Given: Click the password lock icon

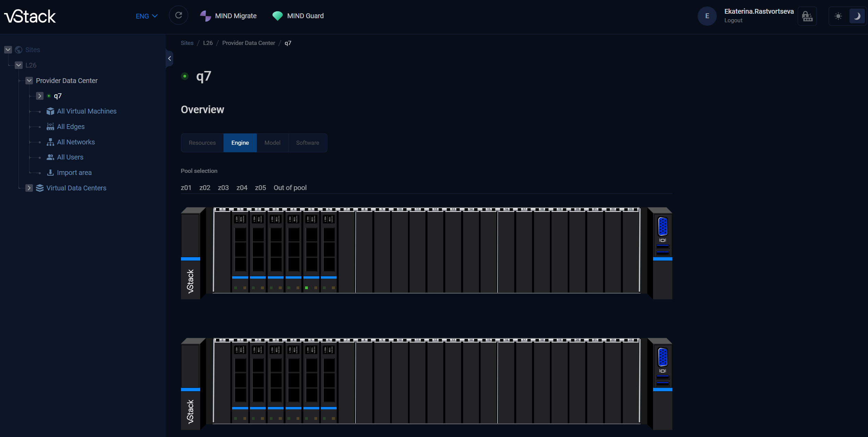Looking at the screenshot, I should pyautogui.click(x=807, y=16).
